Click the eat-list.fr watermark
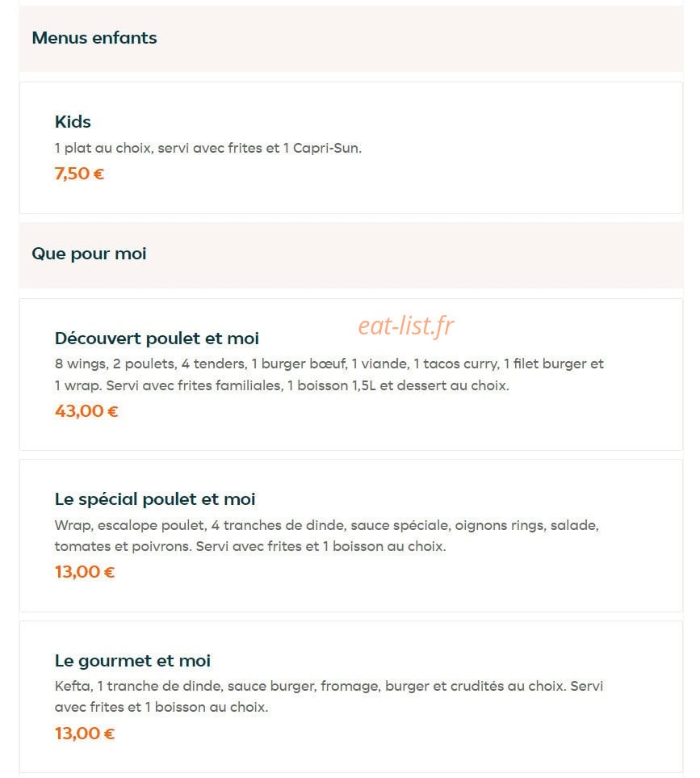Image resolution: width=700 pixels, height=778 pixels. coord(406,326)
